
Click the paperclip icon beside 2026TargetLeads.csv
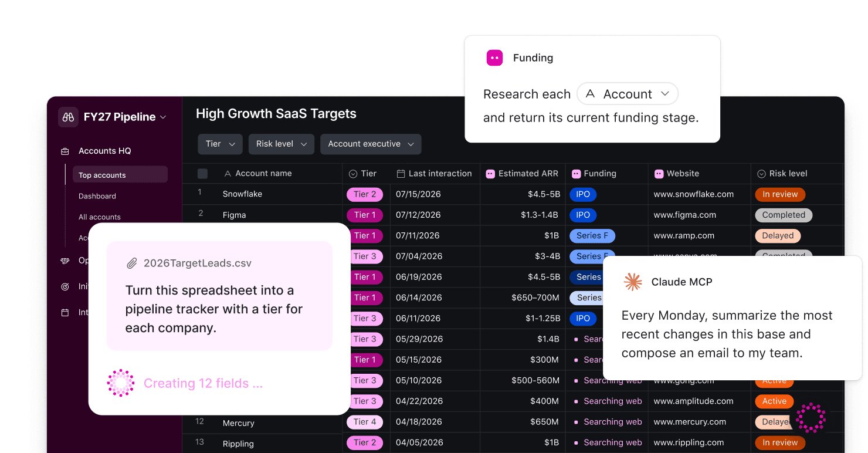click(132, 263)
